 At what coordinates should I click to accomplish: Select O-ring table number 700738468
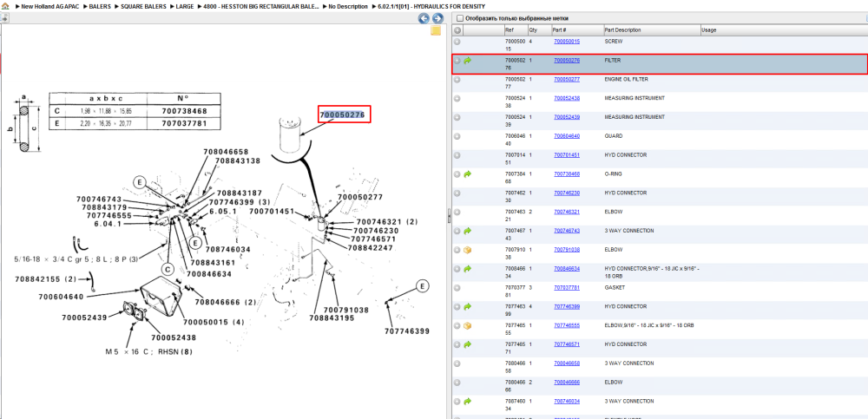(x=184, y=111)
